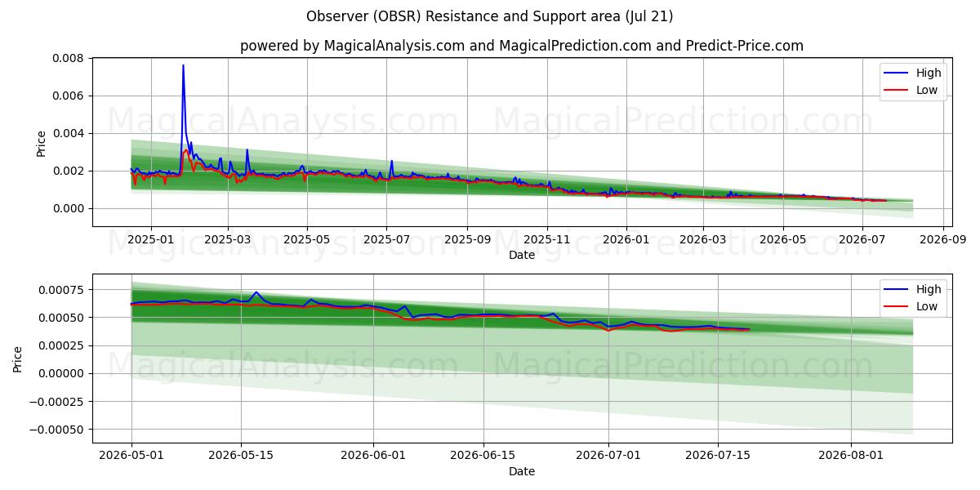Image resolution: width=980 pixels, height=490 pixels.
Task: Click the 0.002 tick on top chart
Action: [69, 171]
